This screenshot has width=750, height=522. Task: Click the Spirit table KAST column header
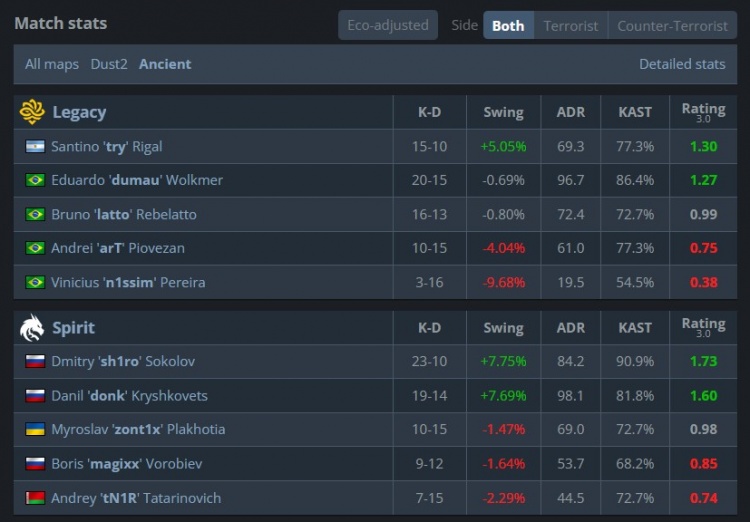[x=635, y=328]
